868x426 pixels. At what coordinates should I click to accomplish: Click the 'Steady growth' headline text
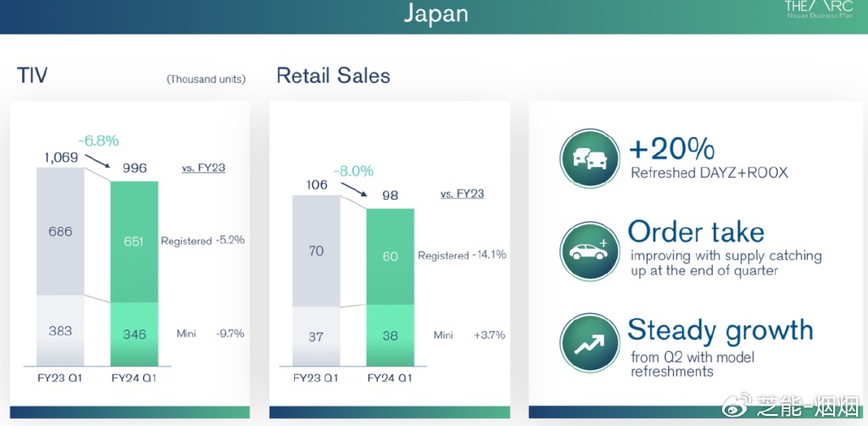(x=720, y=329)
